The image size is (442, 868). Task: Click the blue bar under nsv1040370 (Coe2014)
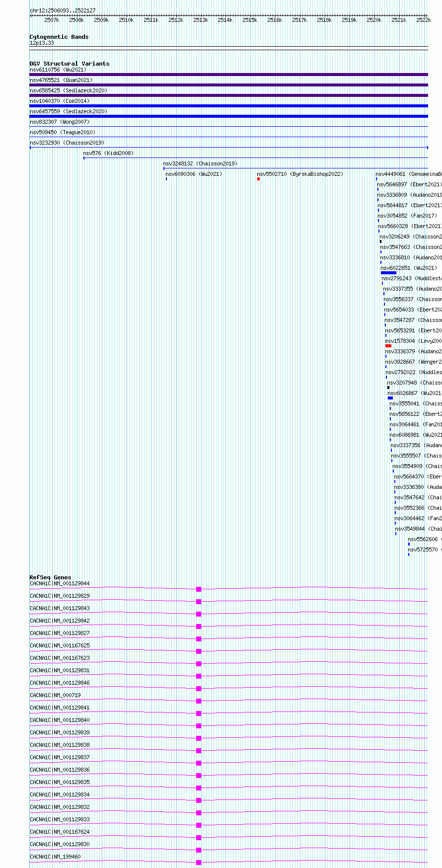click(x=229, y=106)
